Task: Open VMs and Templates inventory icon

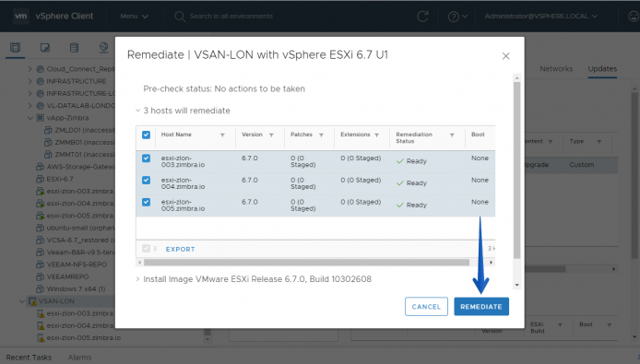Action: coord(45,48)
